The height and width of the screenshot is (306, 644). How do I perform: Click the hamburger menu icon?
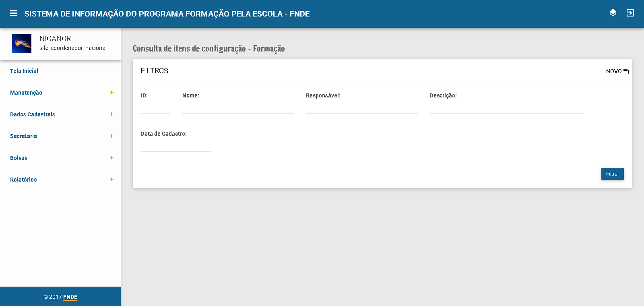pos(14,13)
